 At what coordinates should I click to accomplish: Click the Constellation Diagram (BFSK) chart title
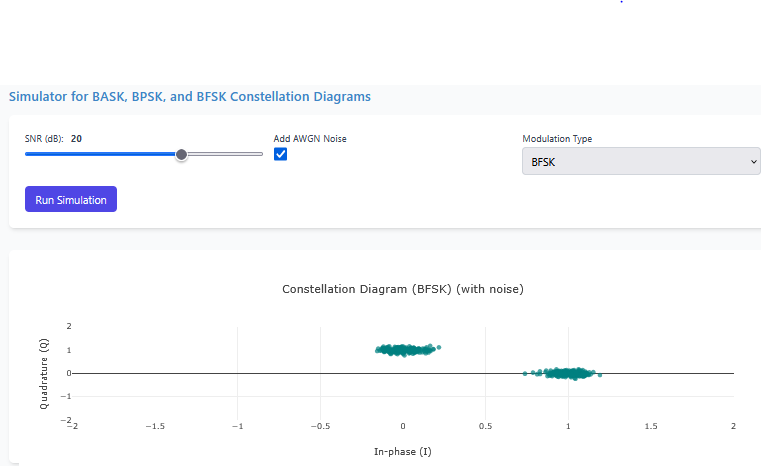(403, 289)
